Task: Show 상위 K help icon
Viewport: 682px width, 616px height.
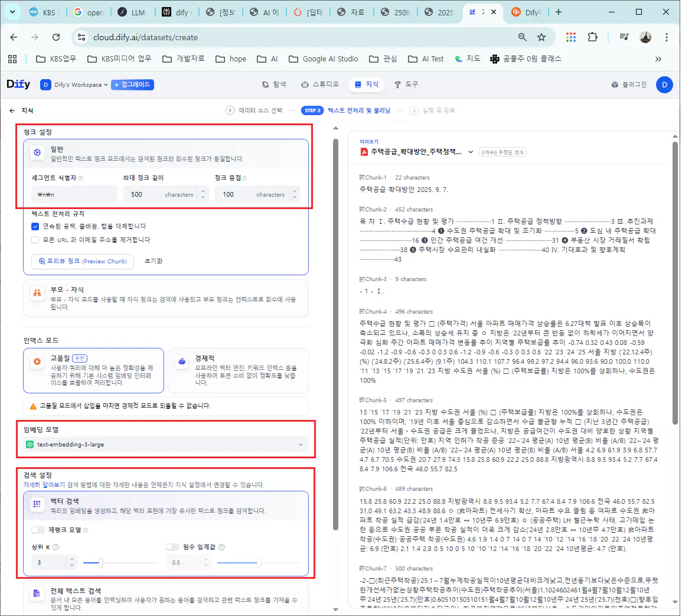Action: click(x=56, y=547)
